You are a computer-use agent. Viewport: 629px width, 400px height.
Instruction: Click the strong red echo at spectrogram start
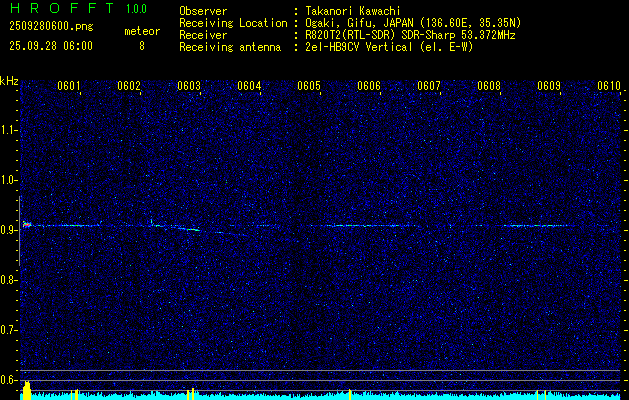coord(26,225)
